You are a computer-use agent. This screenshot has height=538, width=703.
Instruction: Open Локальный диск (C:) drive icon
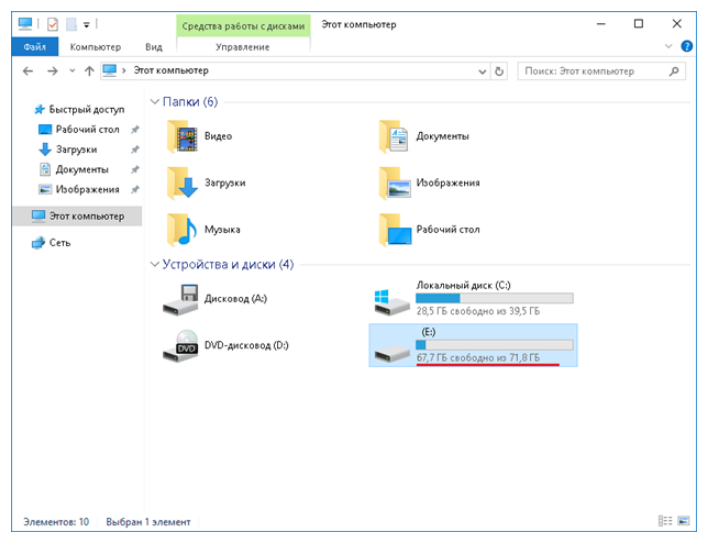pyautogui.click(x=390, y=298)
